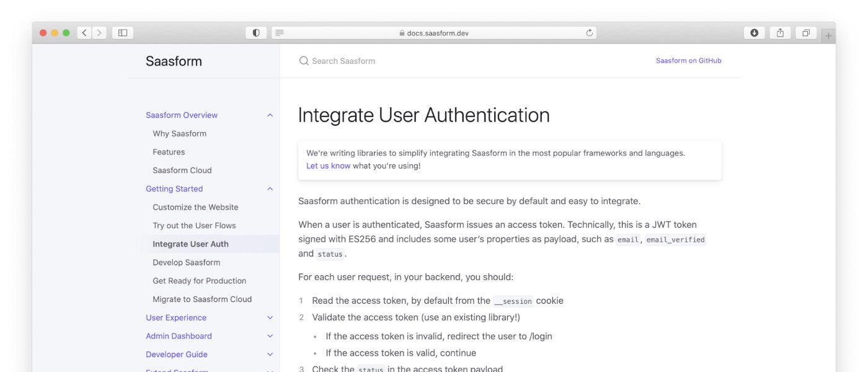This screenshot has height=372, width=868.
Task: Expand the Admin Dashboard section
Action: pyautogui.click(x=270, y=336)
